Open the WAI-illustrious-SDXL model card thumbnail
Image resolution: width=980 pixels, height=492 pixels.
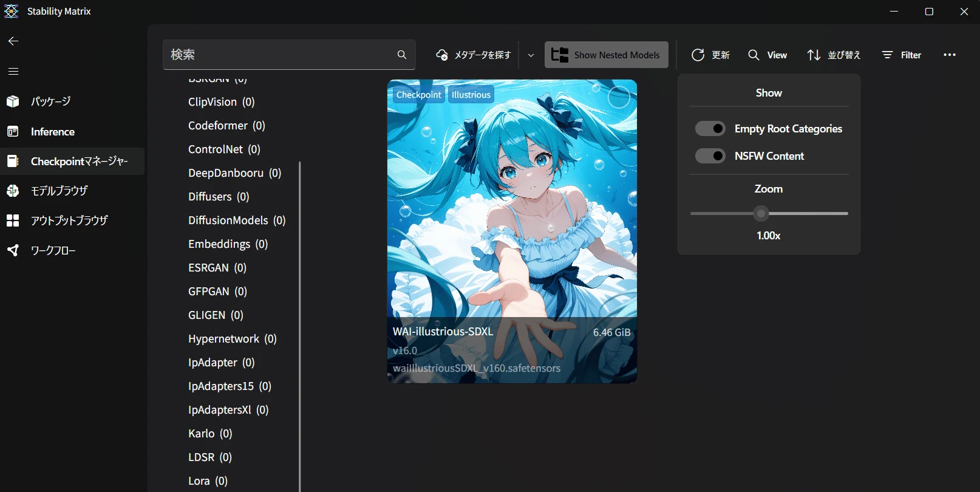pyautogui.click(x=512, y=231)
